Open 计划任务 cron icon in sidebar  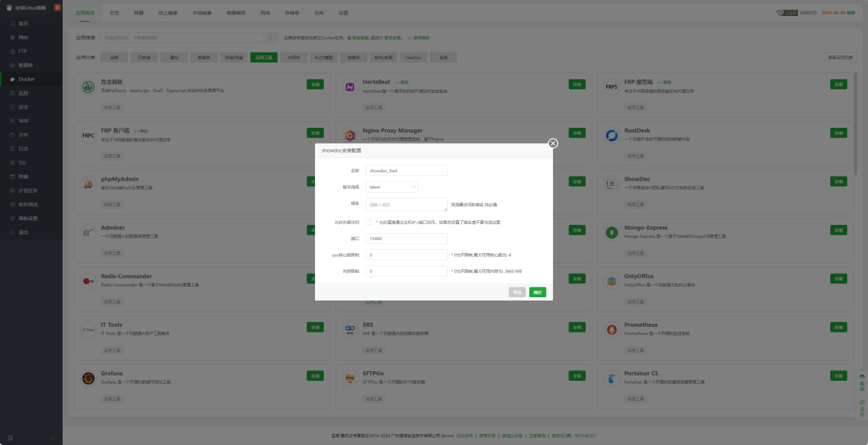coord(13,190)
